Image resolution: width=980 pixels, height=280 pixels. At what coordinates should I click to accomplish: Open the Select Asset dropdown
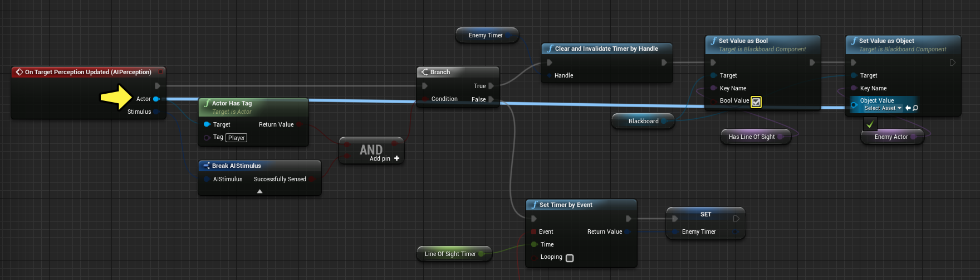tap(883, 108)
